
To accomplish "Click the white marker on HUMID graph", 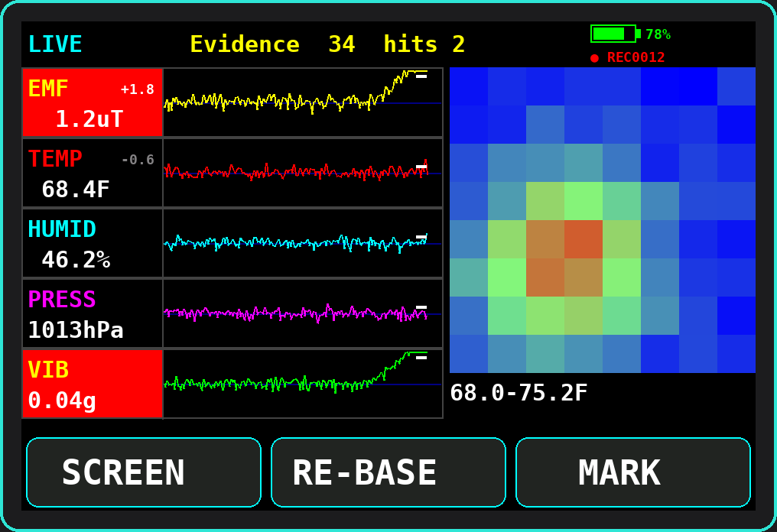I will pos(421,237).
